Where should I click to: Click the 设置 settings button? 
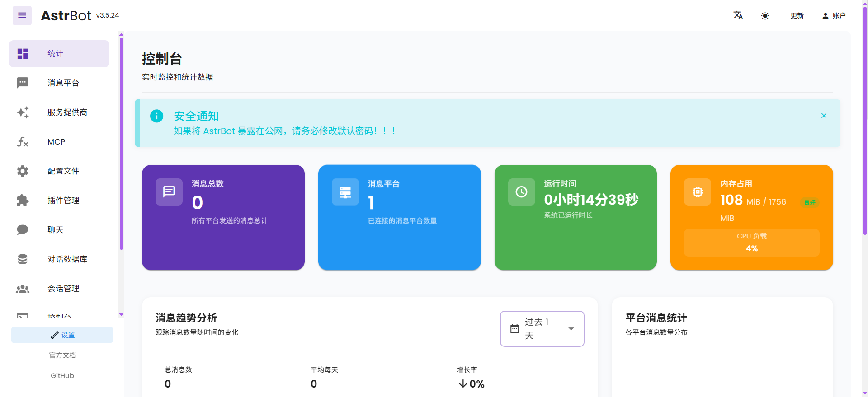click(62, 335)
